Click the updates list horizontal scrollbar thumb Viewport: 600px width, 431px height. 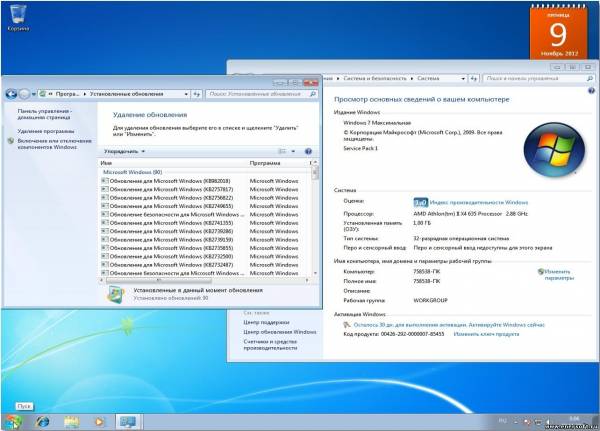pos(157,281)
